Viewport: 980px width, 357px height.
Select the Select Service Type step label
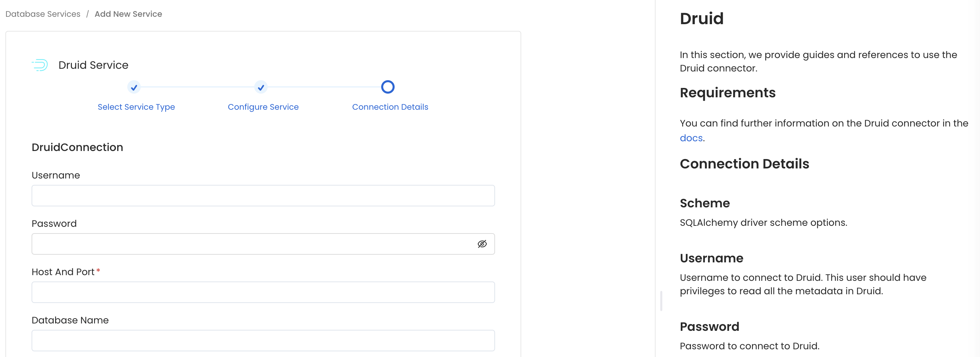pos(136,107)
